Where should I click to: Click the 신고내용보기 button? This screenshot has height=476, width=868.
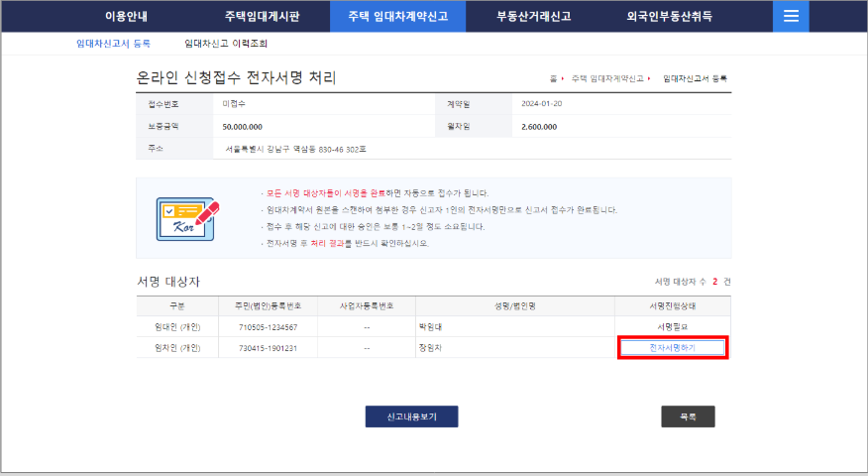[411, 416]
